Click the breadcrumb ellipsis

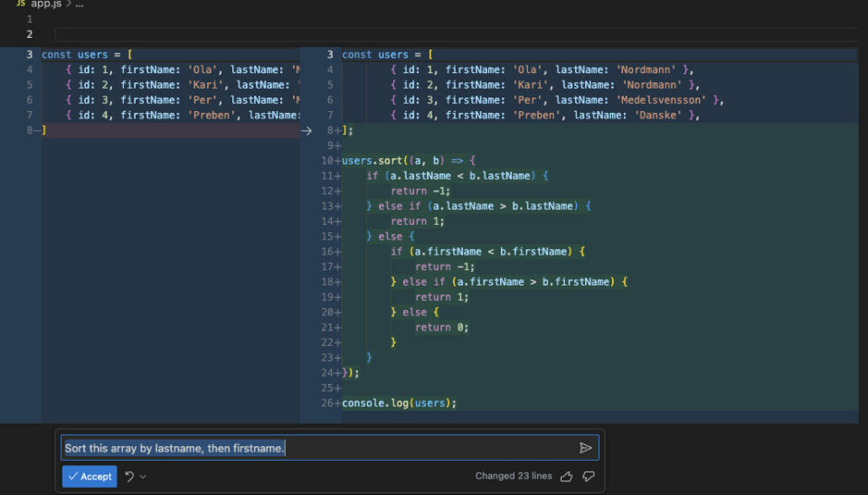click(x=80, y=4)
